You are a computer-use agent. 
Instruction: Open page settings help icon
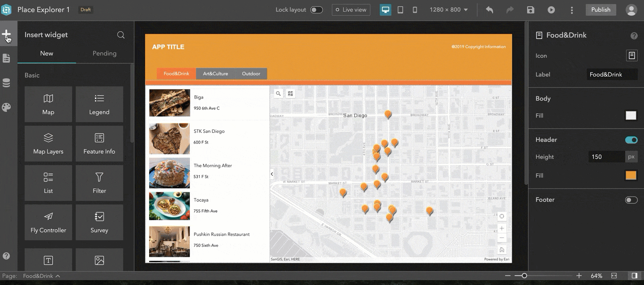[x=634, y=35]
